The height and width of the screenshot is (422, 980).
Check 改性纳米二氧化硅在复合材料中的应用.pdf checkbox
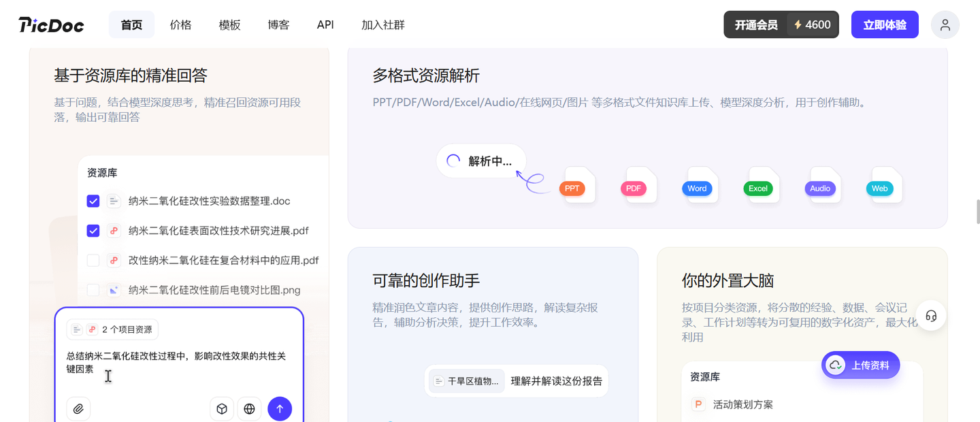[x=93, y=260]
